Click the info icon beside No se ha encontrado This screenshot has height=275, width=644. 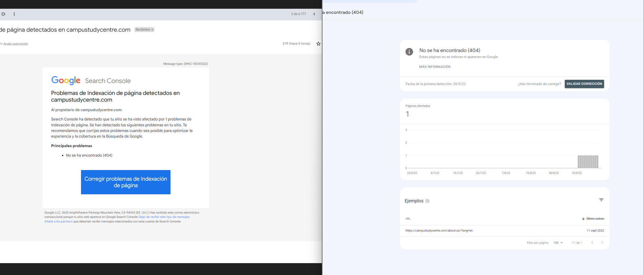[x=409, y=52]
